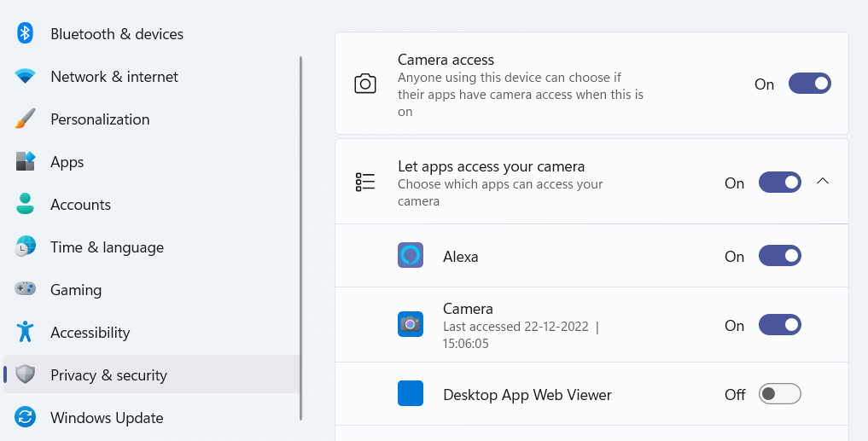Click the camera outline icon beside Camera access
This screenshot has width=868, height=441.
point(365,84)
